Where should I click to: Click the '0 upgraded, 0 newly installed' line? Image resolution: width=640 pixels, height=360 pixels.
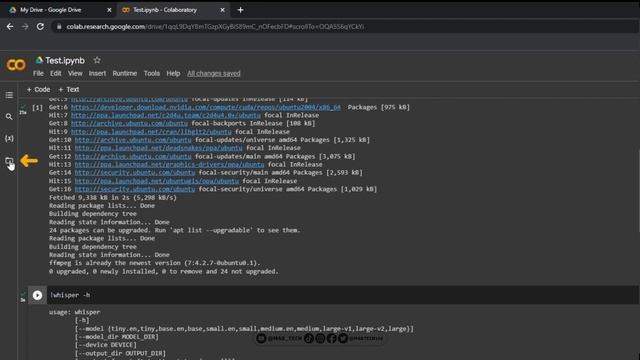[164, 271]
